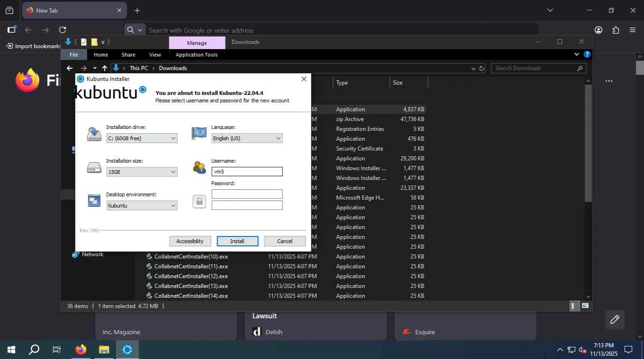Click the Cancel button in Kubuntu Installer
This screenshot has width=644, height=359.
pyautogui.click(x=285, y=241)
